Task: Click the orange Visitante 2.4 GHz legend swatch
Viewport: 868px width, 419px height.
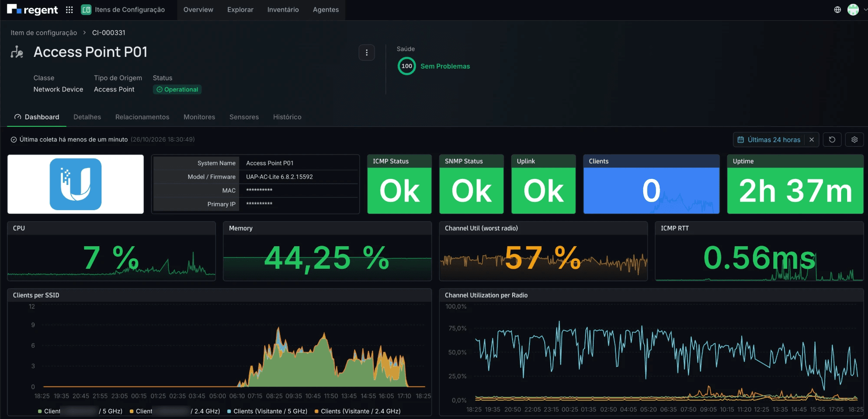Action: (316, 411)
